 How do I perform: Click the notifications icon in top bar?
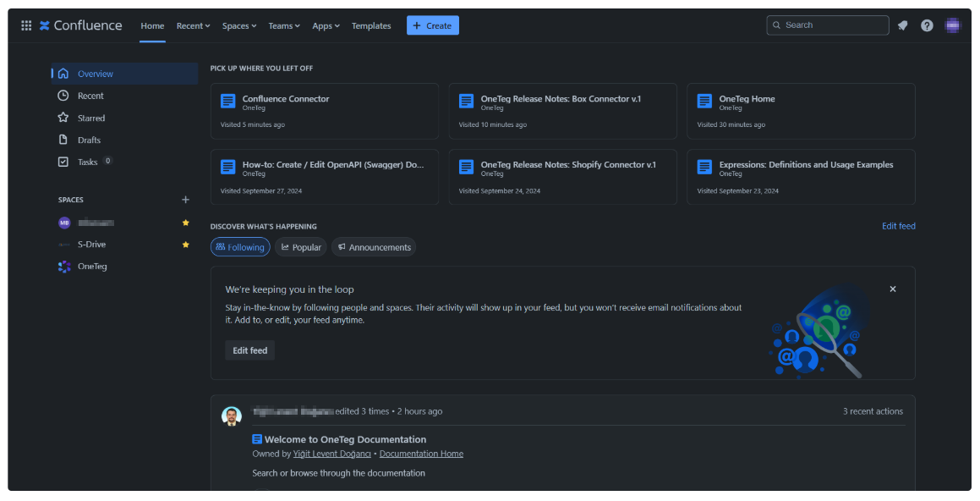coord(902,25)
